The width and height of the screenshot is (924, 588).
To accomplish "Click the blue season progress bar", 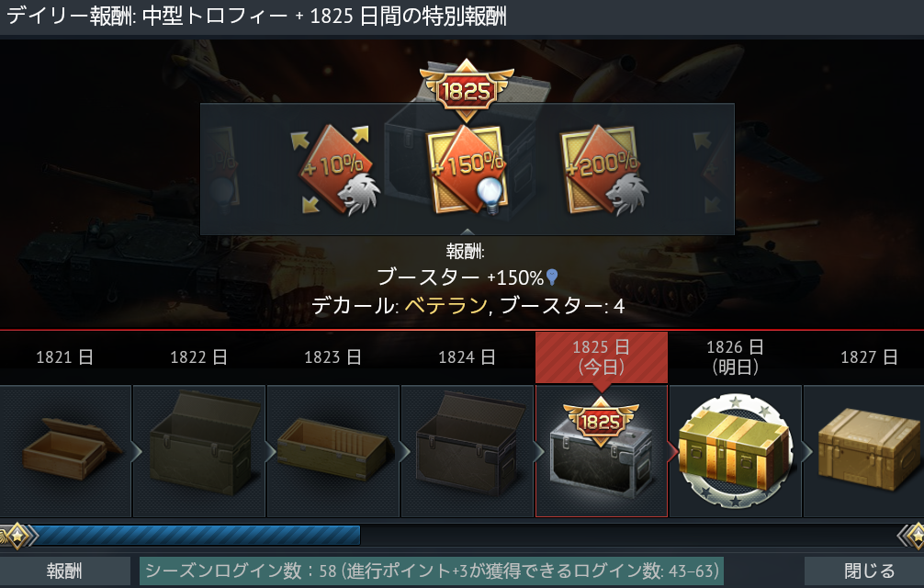I will coord(197,535).
